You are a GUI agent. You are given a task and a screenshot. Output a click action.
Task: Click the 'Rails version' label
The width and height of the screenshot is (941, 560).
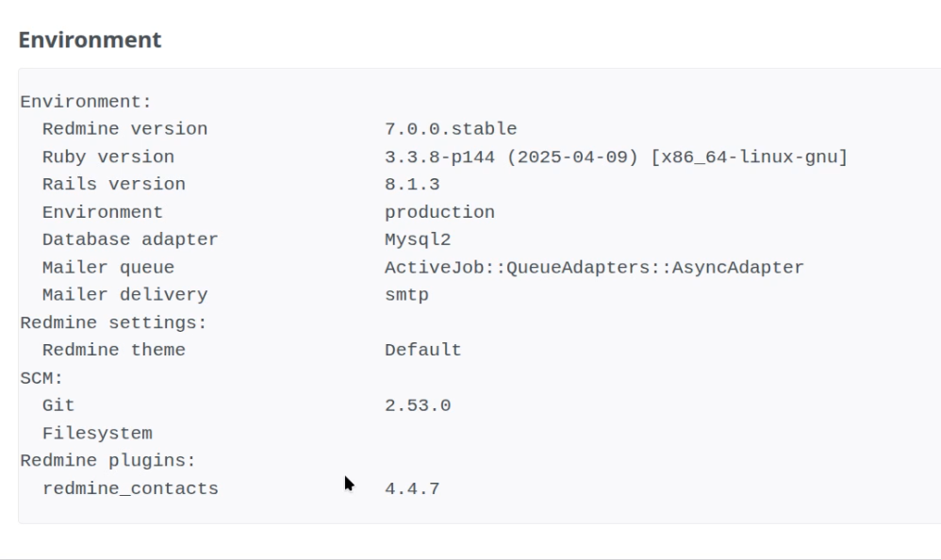click(114, 184)
